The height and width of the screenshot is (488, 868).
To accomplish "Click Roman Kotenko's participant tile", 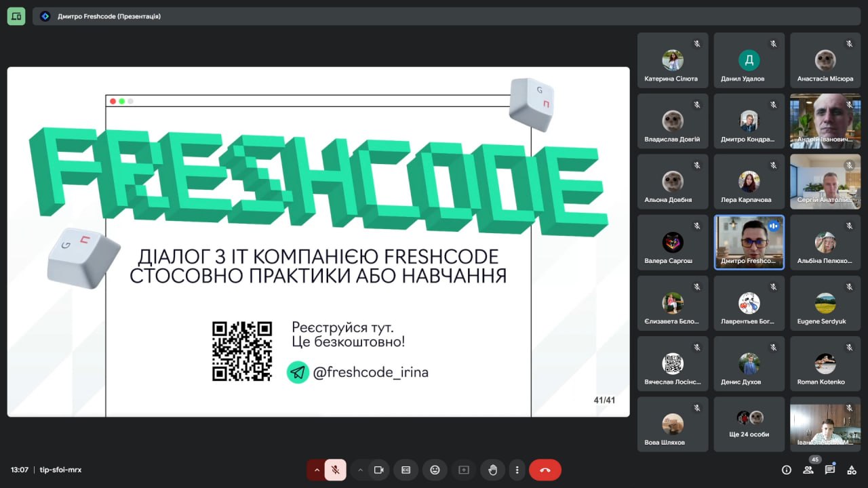I will click(825, 364).
